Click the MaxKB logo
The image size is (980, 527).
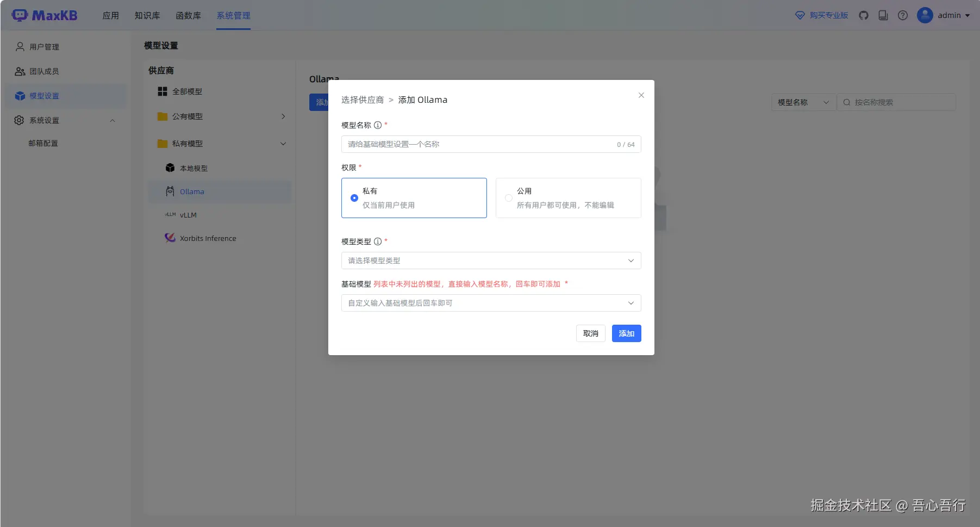[45, 15]
